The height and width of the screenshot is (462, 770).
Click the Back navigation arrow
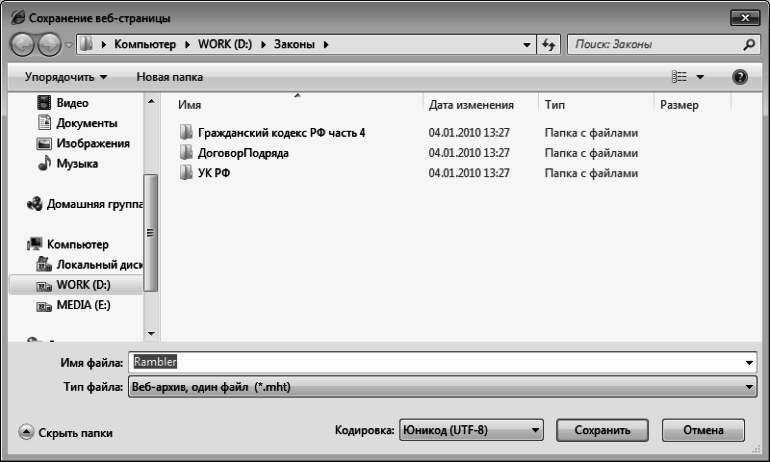tap(22, 45)
